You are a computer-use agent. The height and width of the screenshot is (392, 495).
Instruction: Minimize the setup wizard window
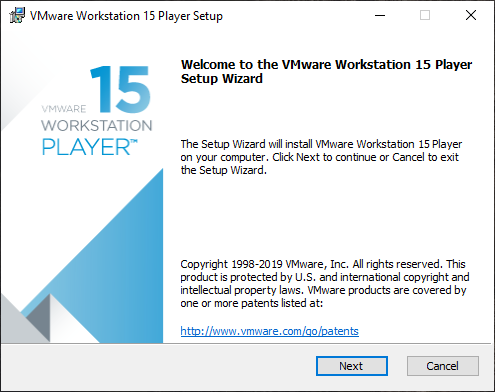tap(380, 15)
